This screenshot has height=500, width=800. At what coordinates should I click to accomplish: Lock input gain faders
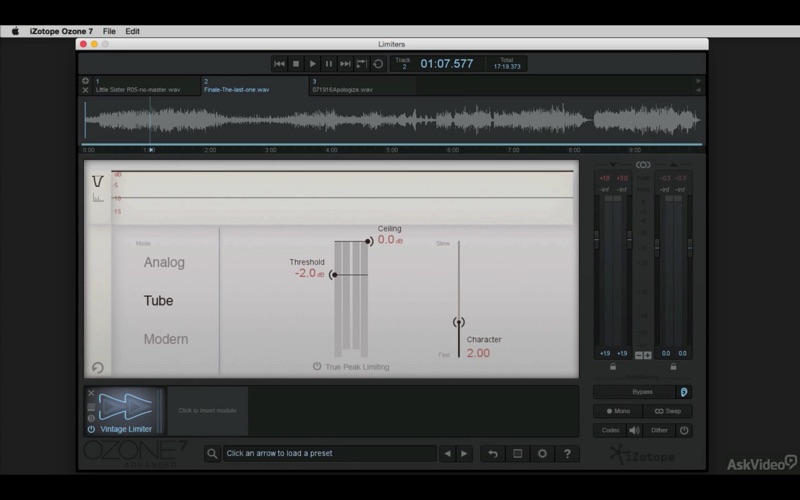613,366
